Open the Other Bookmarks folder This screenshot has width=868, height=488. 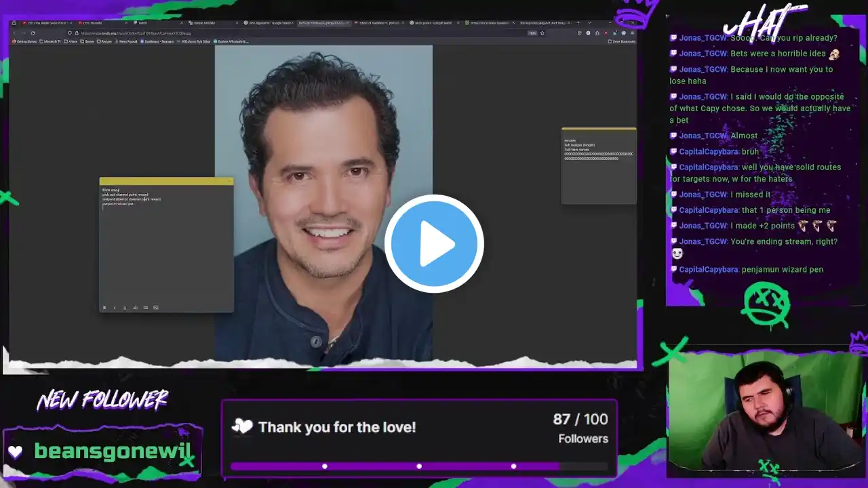point(623,41)
